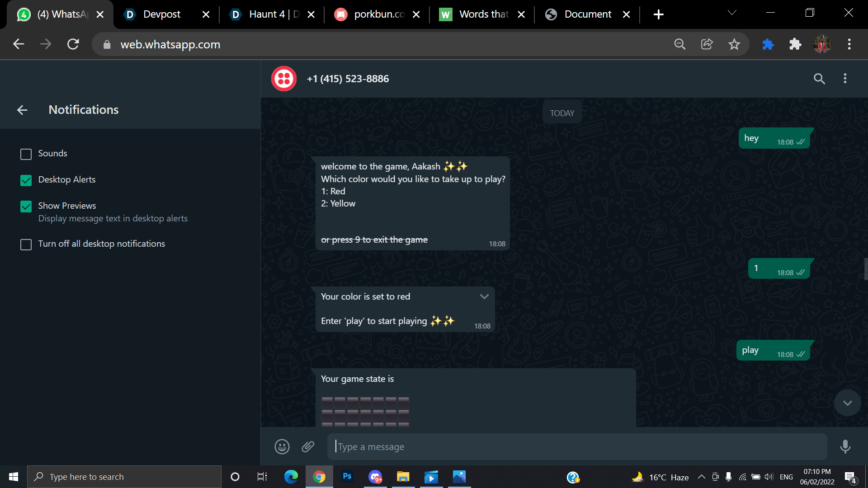Open a new browser tab
868x488 pixels.
tap(658, 14)
